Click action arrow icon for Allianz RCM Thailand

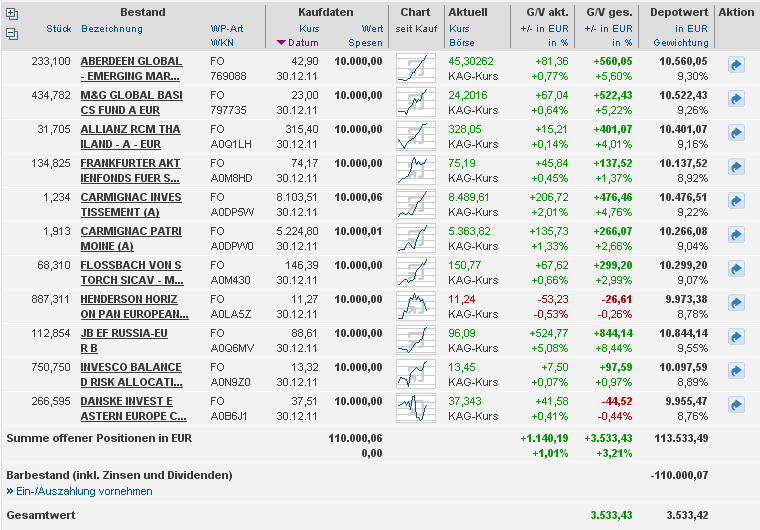click(736, 133)
